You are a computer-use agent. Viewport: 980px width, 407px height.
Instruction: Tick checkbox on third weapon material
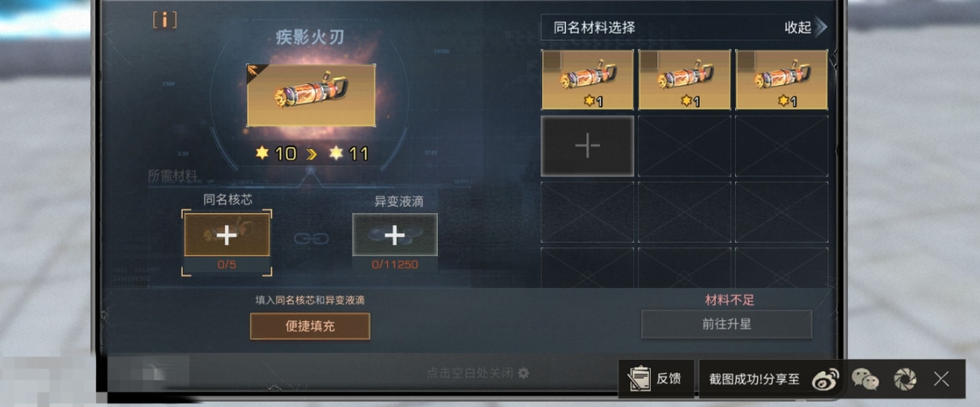[x=746, y=59]
